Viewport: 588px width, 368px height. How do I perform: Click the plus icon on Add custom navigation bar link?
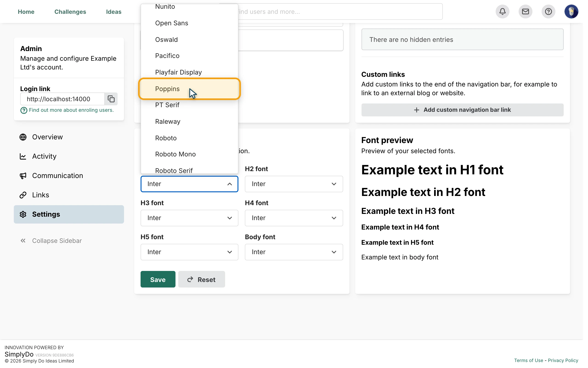[x=416, y=110]
